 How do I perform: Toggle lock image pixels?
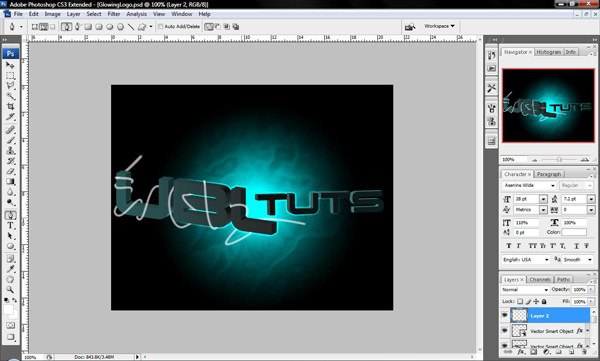pos(528,302)
